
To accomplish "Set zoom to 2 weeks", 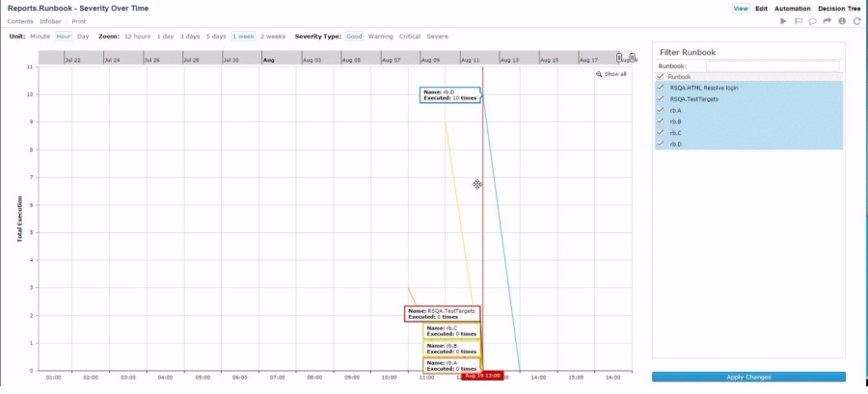I will [x=273, y=36].
